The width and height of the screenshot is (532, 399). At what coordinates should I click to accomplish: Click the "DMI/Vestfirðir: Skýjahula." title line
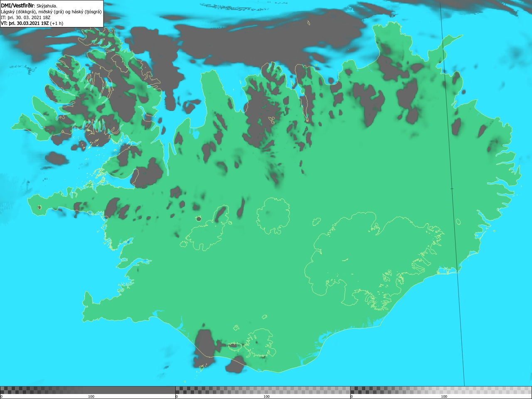pos(29,5)
